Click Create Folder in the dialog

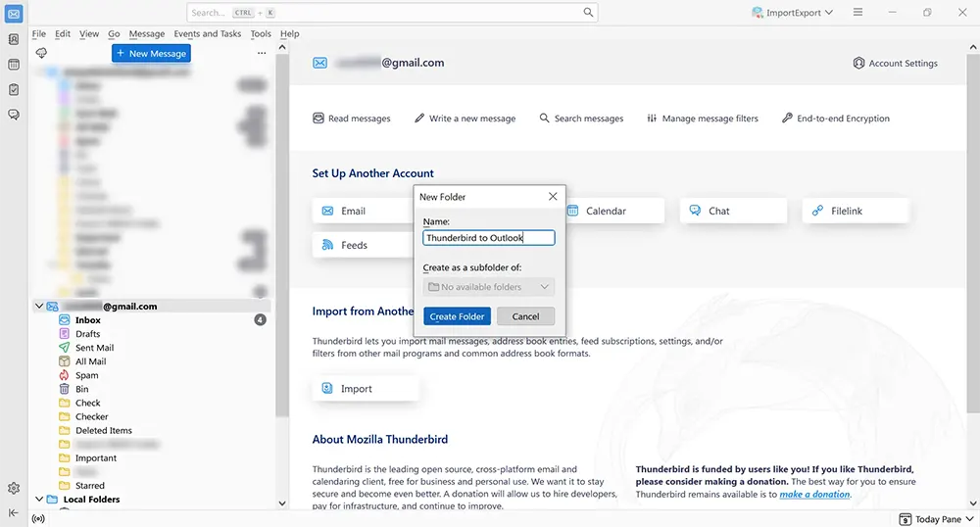pos(457,316)
